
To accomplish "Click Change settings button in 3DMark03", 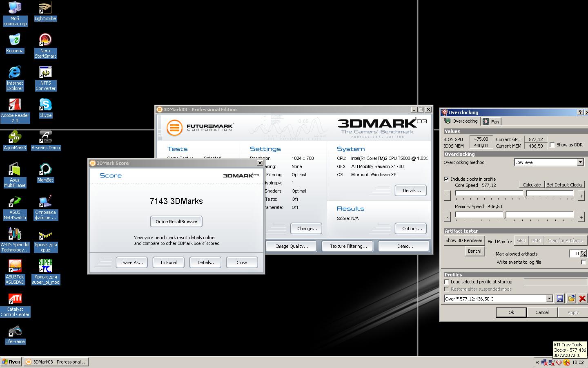I will click(x=306, y=229).
